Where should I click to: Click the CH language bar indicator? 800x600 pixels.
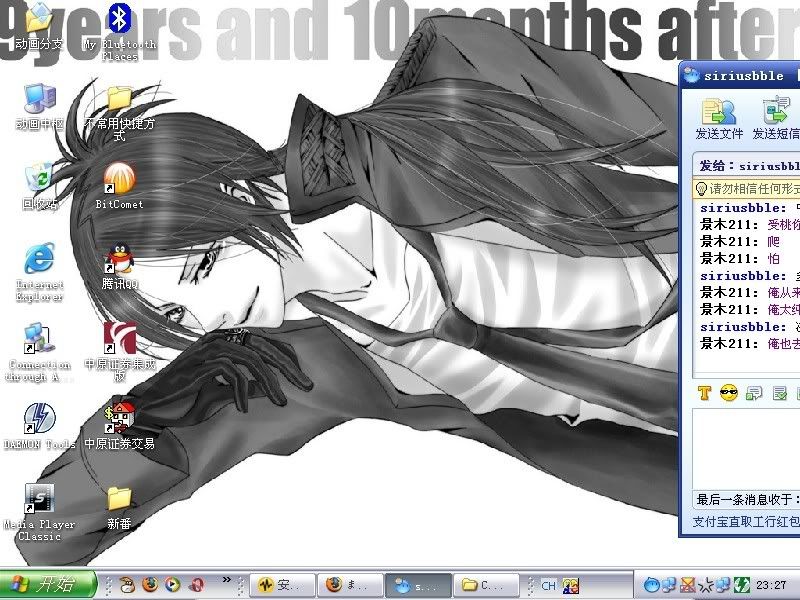click(x=548, y=586)
